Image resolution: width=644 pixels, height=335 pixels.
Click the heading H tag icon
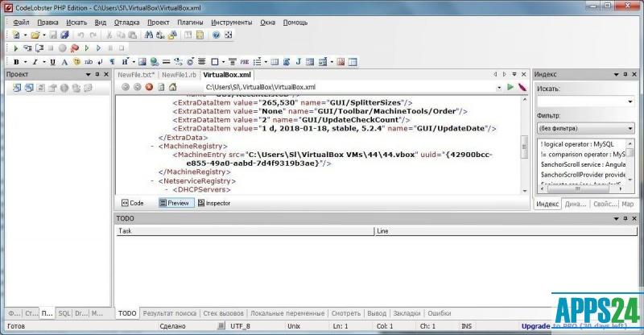(x=125, y=62)
